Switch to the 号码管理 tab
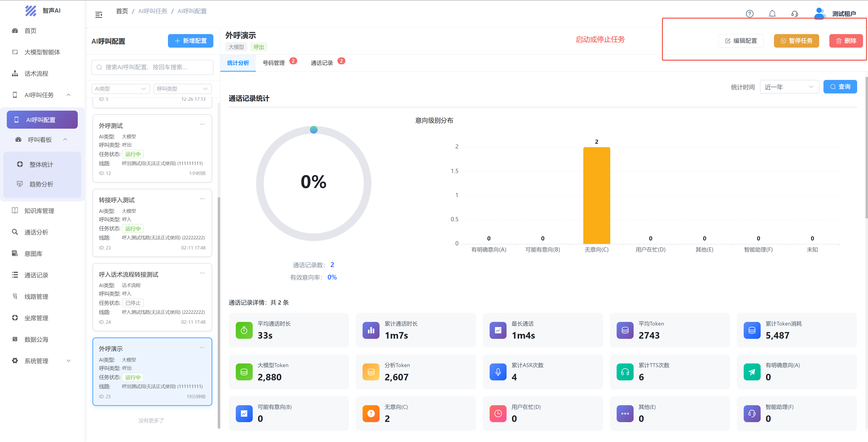 point(274,63)
